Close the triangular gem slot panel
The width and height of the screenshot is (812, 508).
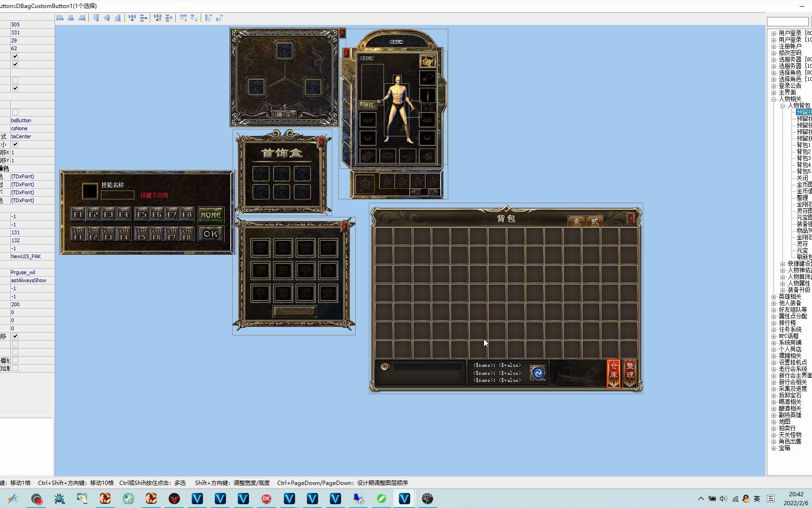pos(342,33)
